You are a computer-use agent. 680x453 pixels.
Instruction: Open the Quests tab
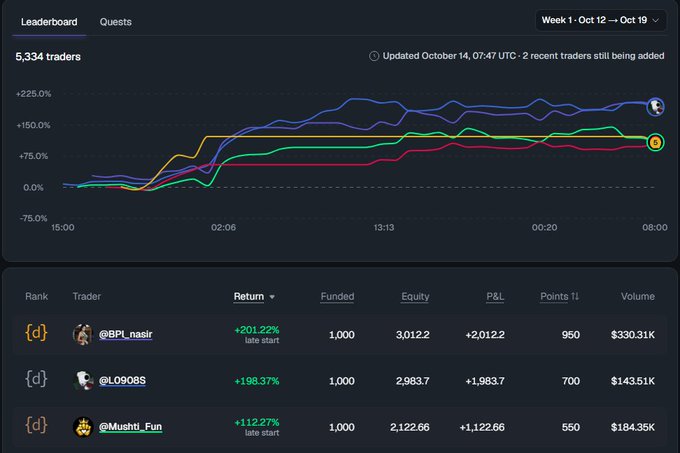[x=115, y=22]
